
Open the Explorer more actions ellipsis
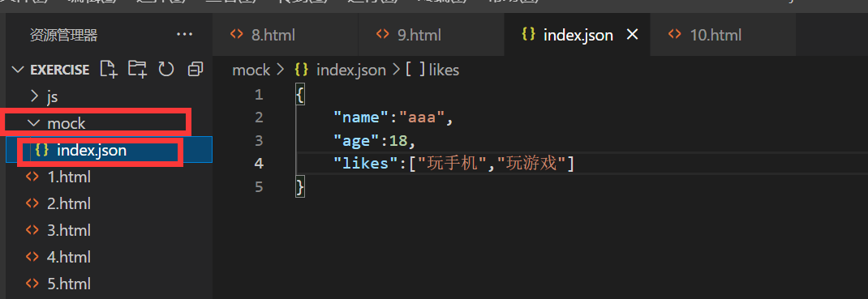click(184, 35)
